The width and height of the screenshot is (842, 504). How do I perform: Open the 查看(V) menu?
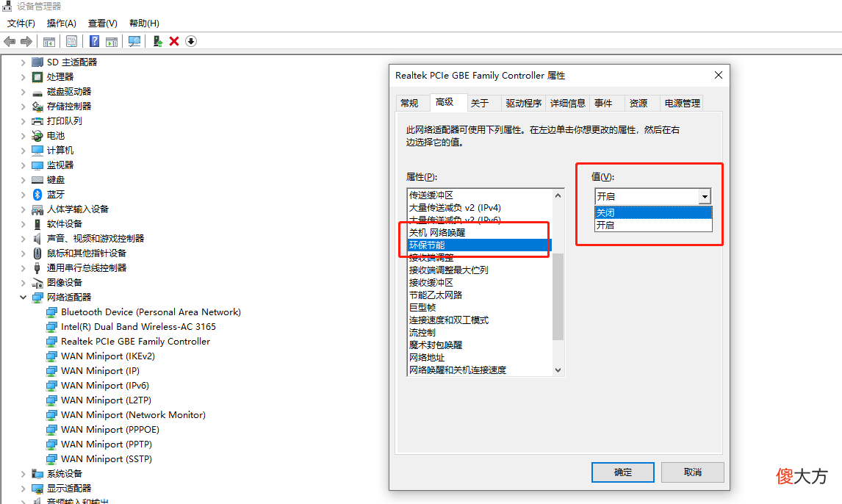point(103,24)
